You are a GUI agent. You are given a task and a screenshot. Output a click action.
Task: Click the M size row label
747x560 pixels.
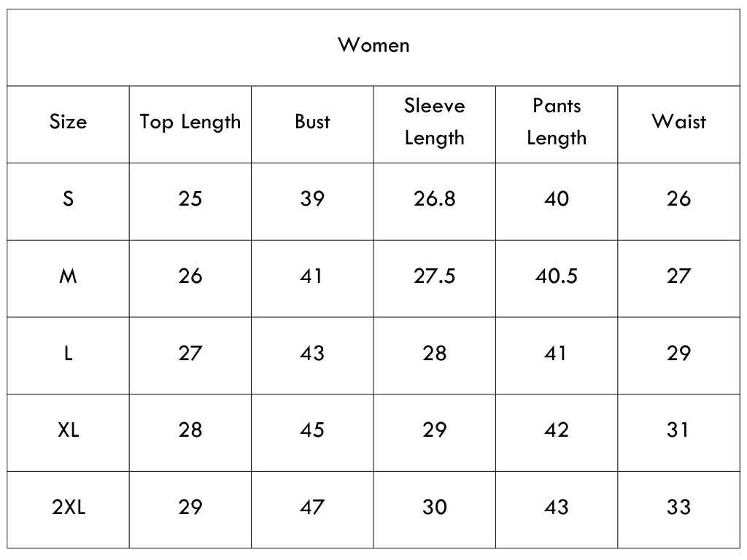coord(68,276)
